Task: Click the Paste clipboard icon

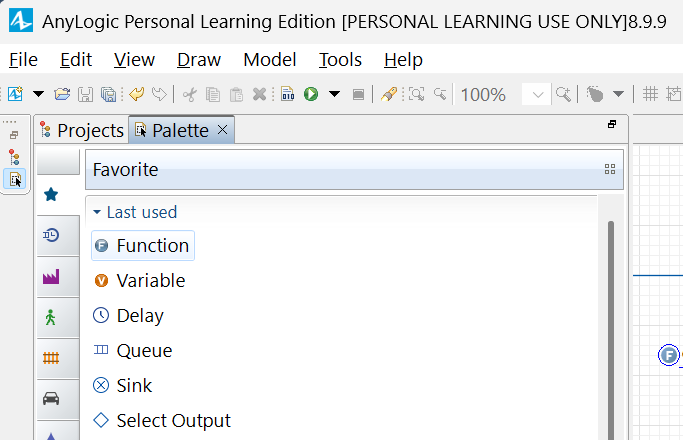Action: [x=237, y=94]
